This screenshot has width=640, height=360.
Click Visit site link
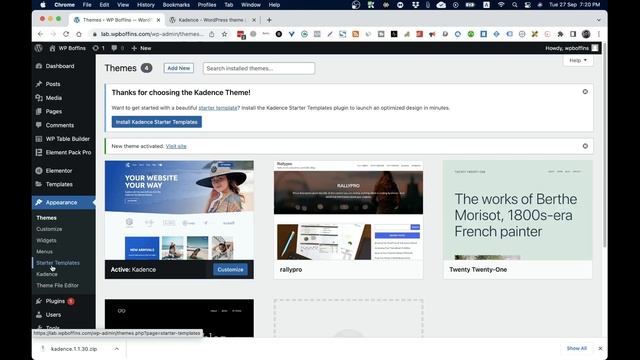click(x=176, y=146)
